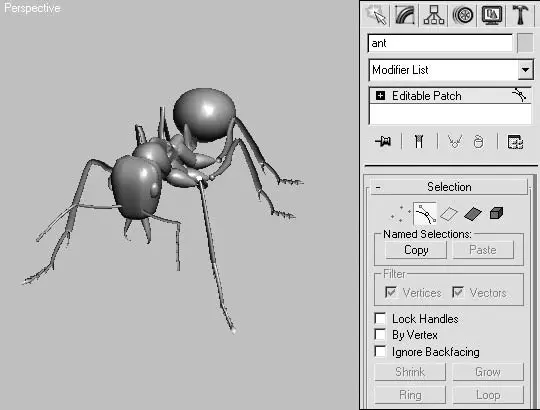Open the Create command panel tab
540x410 pixels.
pos(376,14)
